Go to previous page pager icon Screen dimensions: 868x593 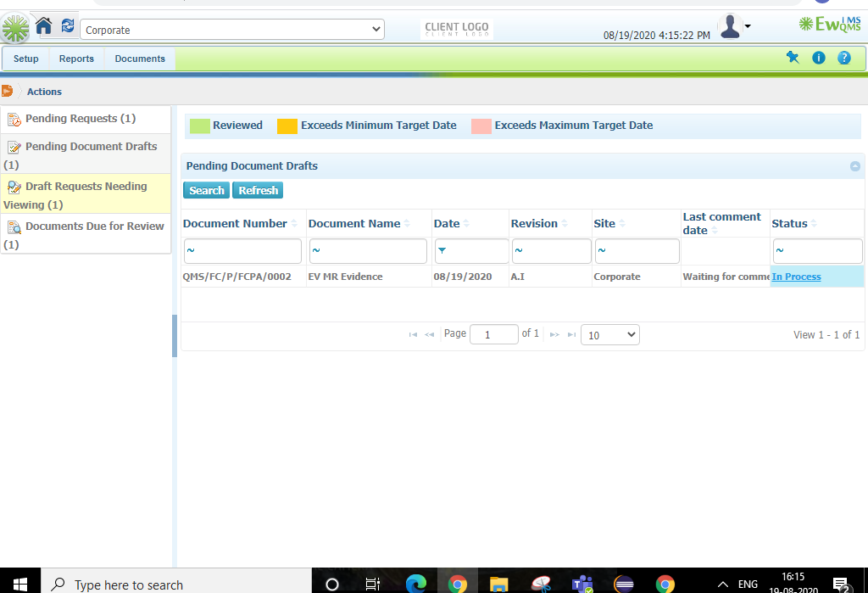pos(429,335)
